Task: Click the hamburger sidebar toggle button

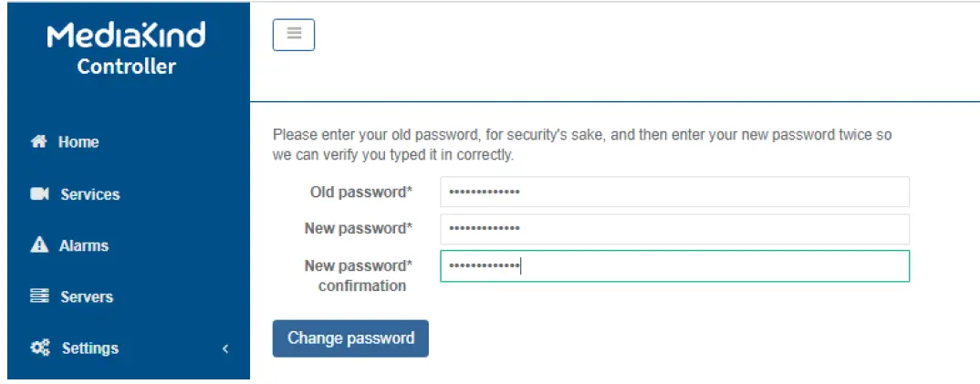Action: (x=294, y=35)
